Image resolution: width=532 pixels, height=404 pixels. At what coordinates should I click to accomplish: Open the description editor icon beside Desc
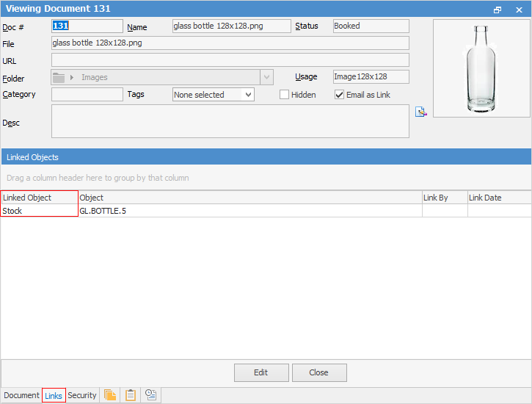click(x=420, y=112)
